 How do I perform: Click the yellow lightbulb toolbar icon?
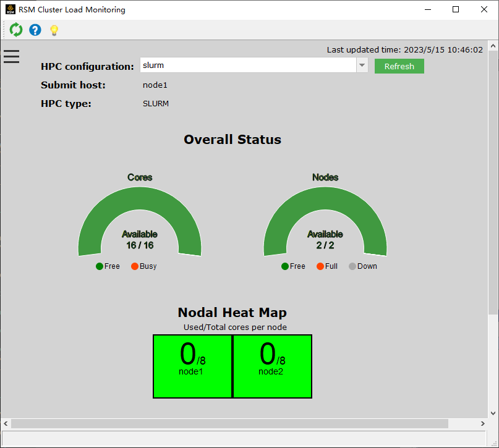54,30
